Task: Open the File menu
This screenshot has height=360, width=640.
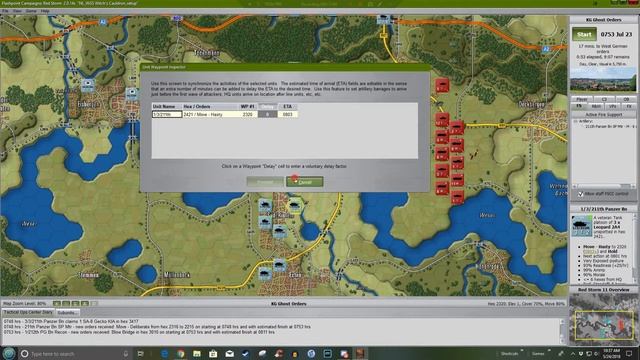Action: [x=5, y=11]
